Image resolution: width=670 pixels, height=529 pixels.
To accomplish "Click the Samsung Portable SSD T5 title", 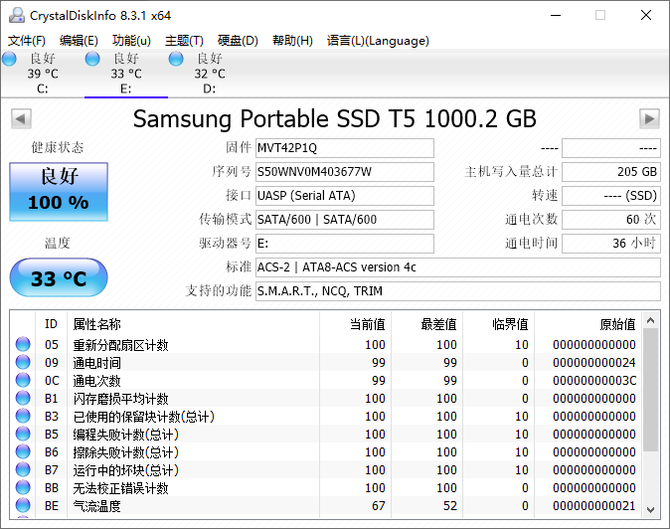I will [335, 119].
